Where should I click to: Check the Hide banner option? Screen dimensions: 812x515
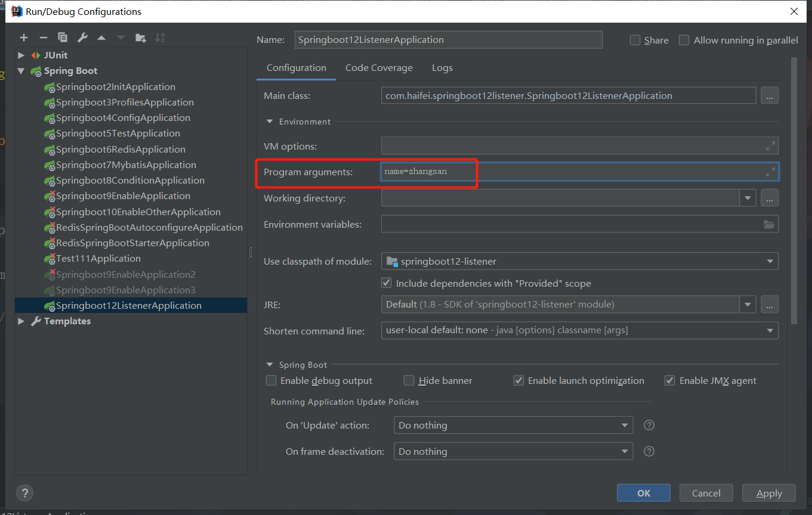(x=409, y=380)
